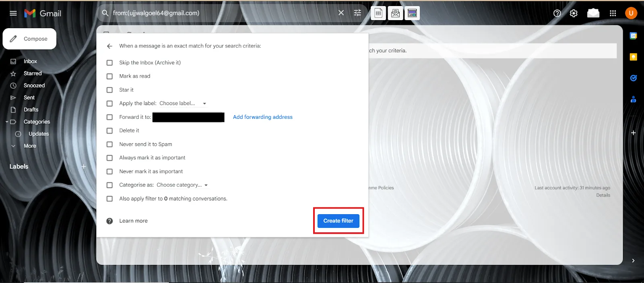Click the Learn more link

(133, 221)
